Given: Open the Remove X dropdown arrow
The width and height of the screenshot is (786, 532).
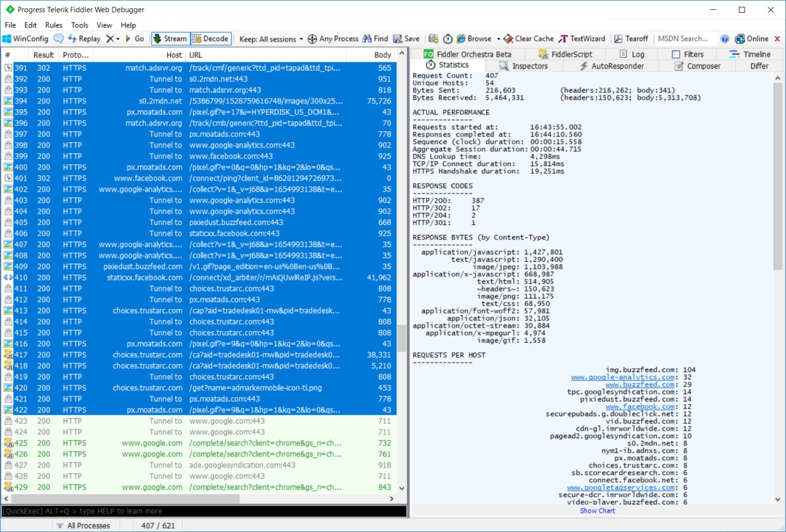Looking at the screenshot, I should coord(118,39).
